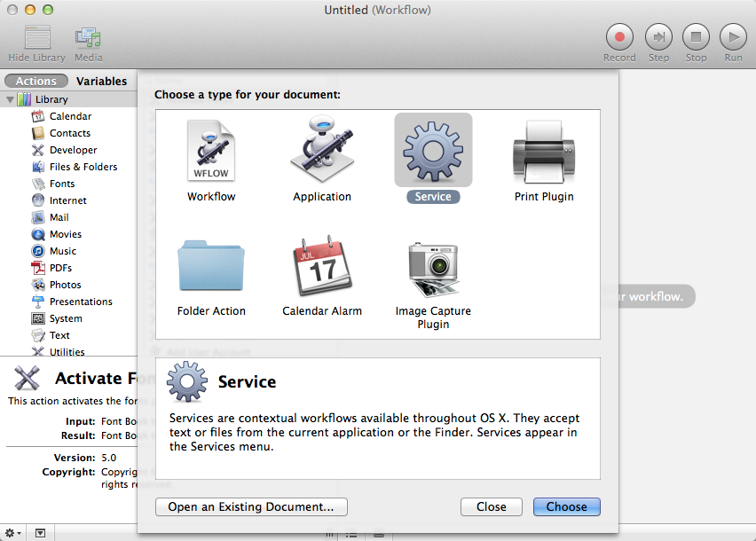Select the Image Capture Plugin camera icon

pos(433,270)
